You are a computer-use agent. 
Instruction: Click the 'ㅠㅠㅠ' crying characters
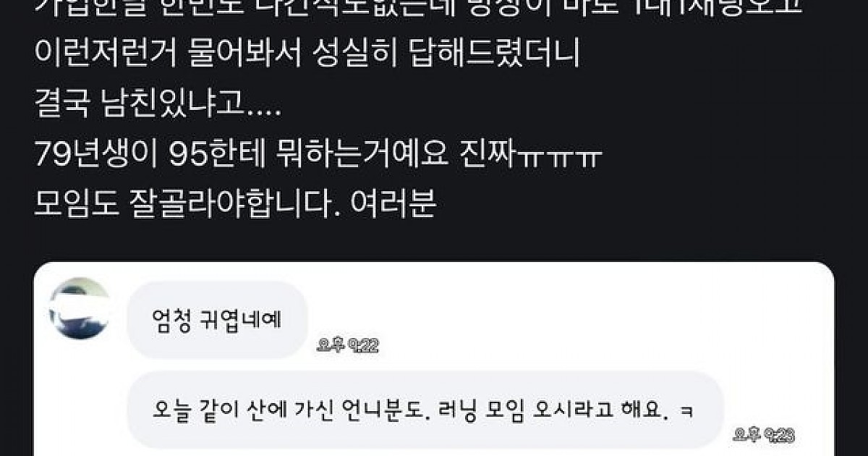(x=565, y=155)
